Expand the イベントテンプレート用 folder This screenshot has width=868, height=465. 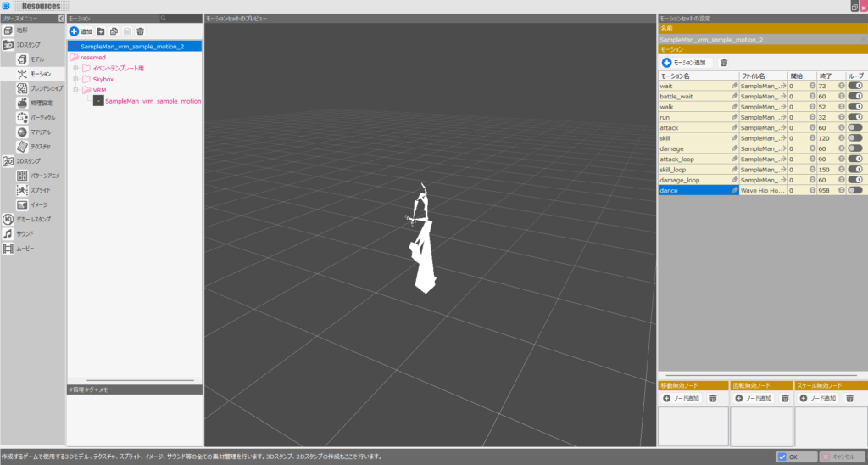(x=75, y=68)
